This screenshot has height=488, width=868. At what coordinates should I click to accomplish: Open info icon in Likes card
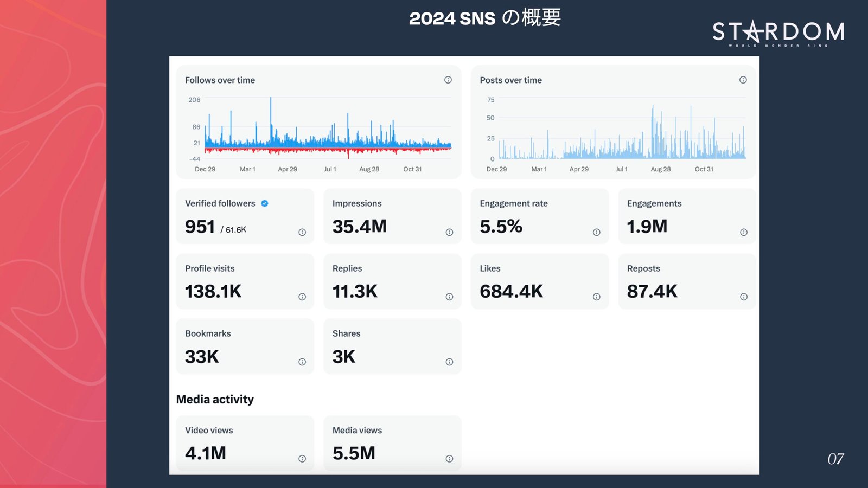[597, 297]
